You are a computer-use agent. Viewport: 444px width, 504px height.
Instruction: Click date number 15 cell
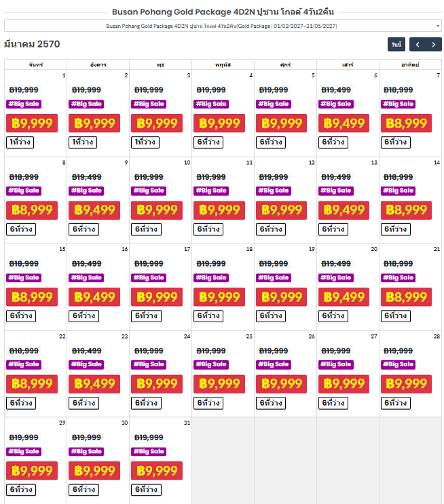62,249
